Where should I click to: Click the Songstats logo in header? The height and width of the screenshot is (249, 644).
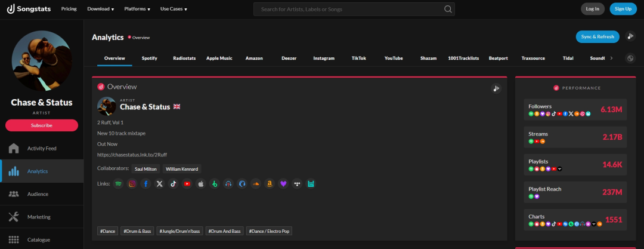tap(29, 8)
